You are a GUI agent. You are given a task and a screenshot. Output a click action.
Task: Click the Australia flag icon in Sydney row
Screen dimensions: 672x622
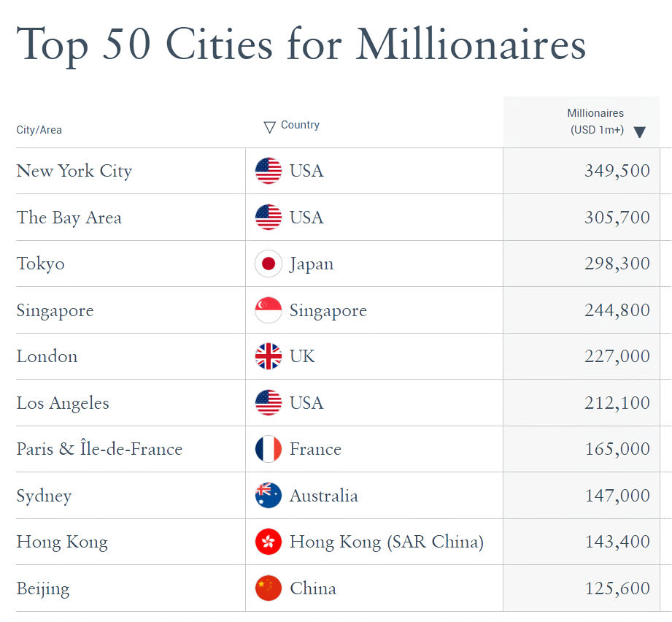point(268,496)
